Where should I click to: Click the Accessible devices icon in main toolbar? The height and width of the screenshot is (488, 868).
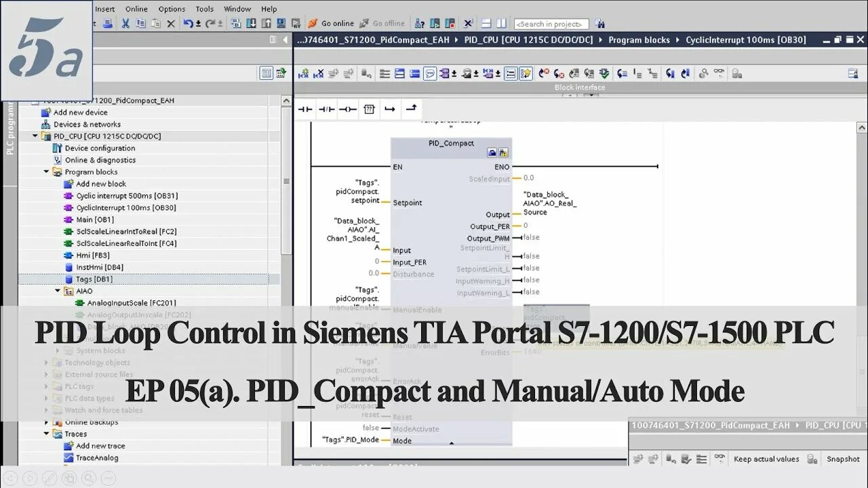(x=420, y=23)
